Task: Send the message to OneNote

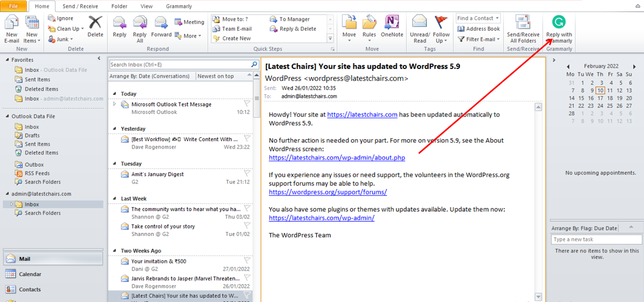Action: click(392, 27)
